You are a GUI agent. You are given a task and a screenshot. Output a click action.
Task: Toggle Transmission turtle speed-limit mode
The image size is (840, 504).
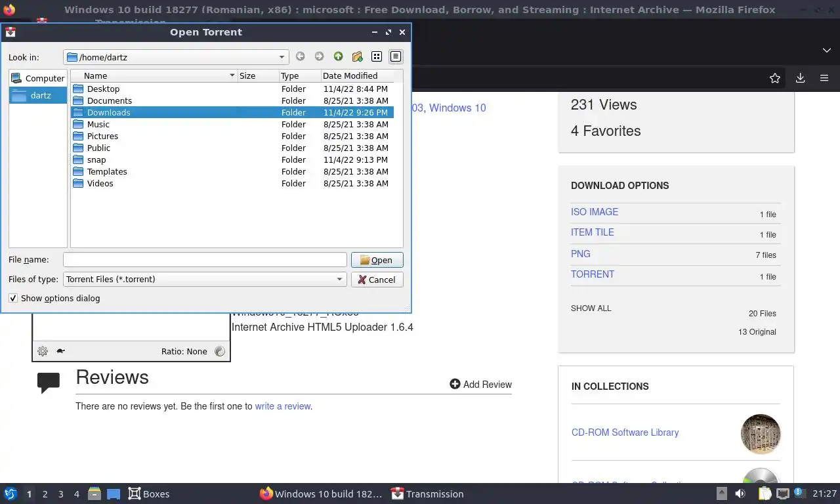(x=60, y=351)
